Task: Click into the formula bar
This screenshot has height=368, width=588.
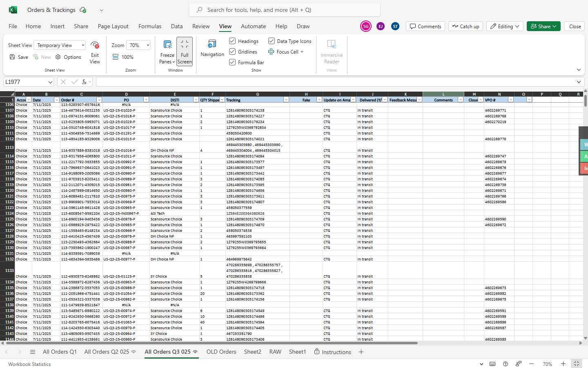Action: [335, 82]
